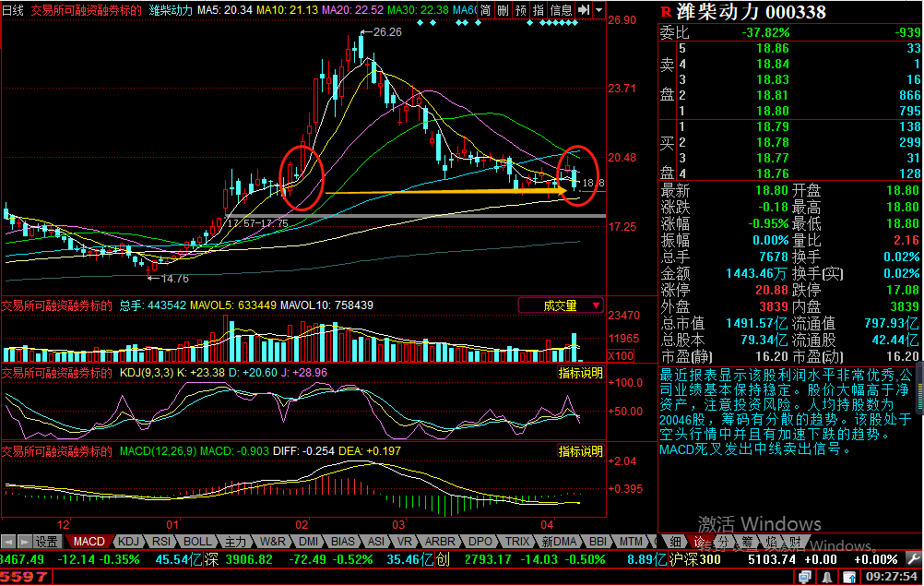This screenshot has width=924, height=586.
Task: Open KDJ 指标说明 indicator explanation
Action: 580,373
